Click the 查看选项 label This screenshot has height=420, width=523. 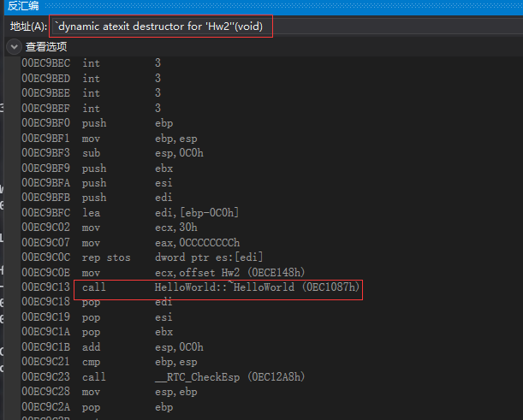click(46, 47)
